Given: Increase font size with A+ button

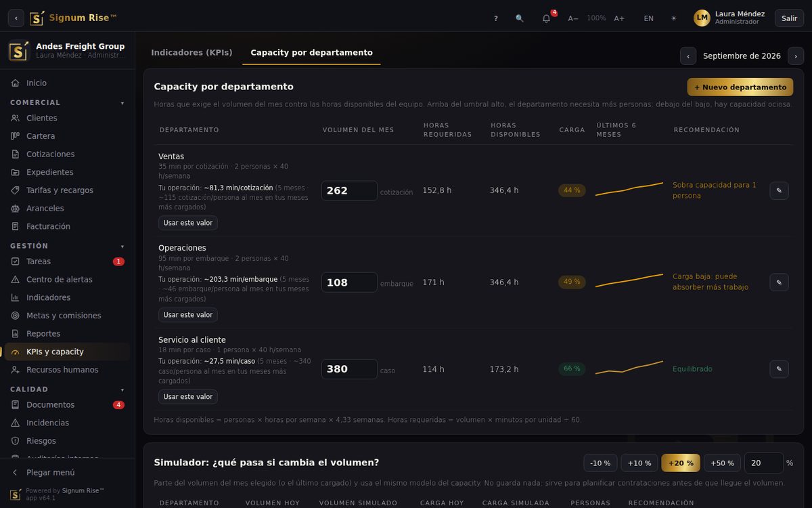Looking at the screenshot, I should click(x=619, y=18).
